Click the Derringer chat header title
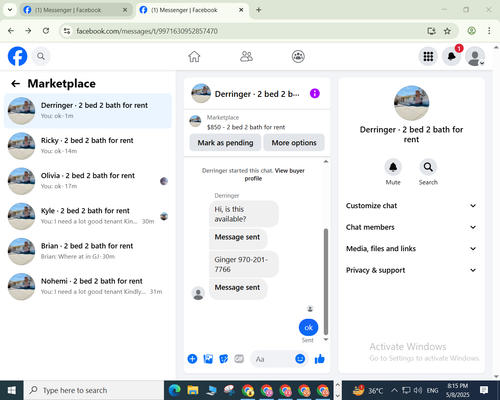Viewport: 500px width, 400px height. [x=257, y=94]
